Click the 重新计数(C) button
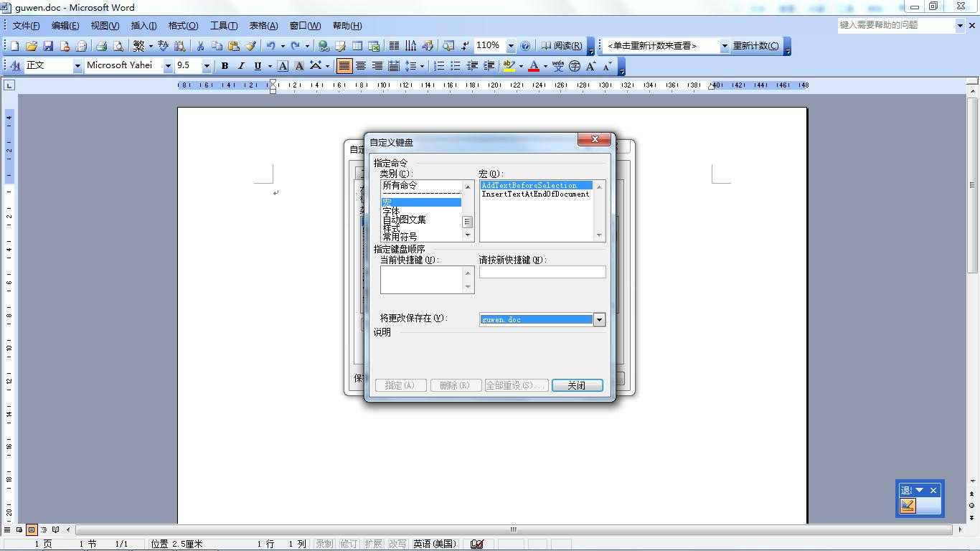980x551 pixels. click(755, 46)
